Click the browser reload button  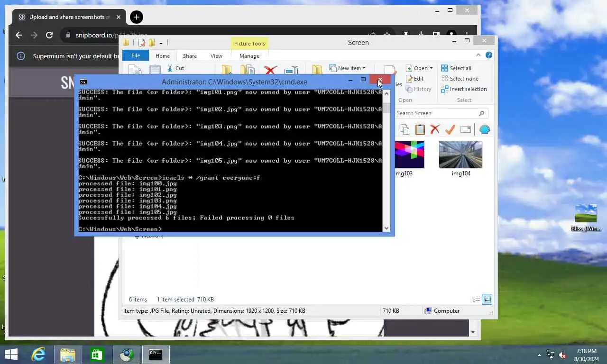click(x=49, y=35)
